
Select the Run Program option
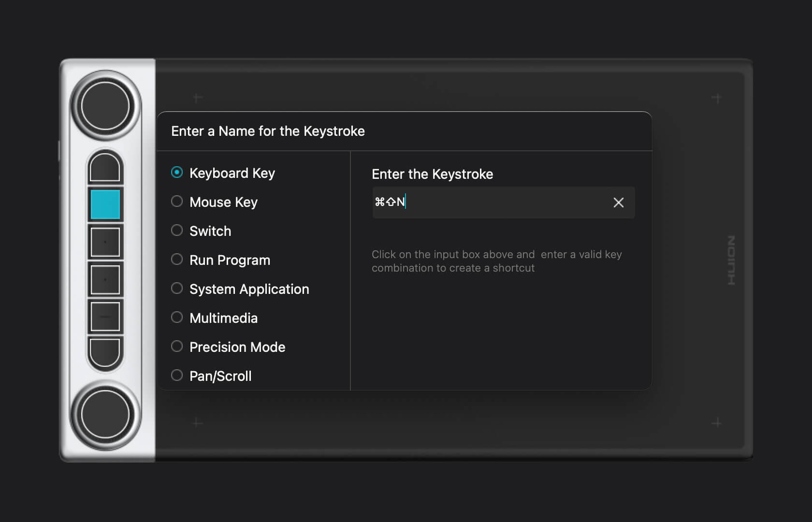click(x=177, y=260)
